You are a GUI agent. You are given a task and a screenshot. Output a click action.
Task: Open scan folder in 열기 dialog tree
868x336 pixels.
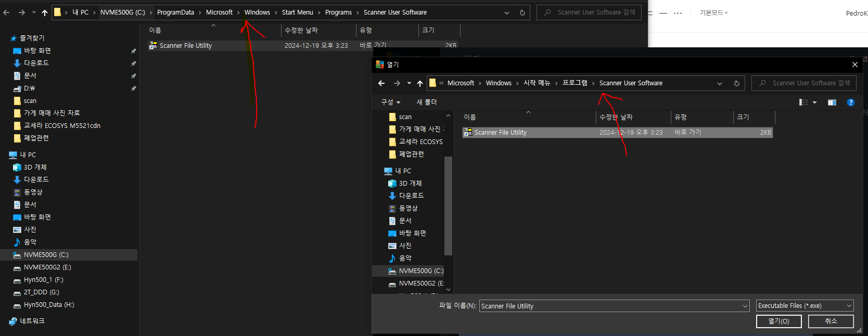pos(405,117)
